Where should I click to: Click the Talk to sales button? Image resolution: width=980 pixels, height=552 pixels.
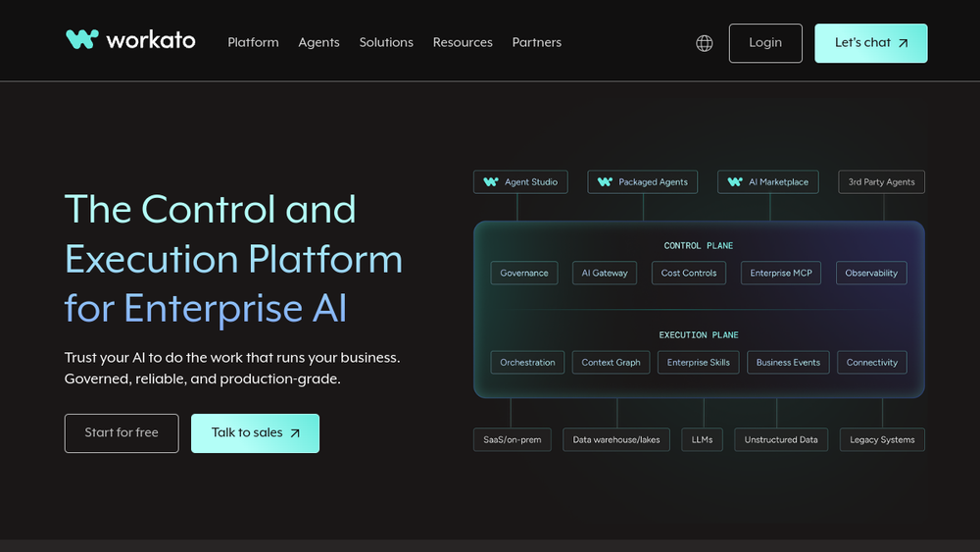pyautogui.click(x=255, y=433)
